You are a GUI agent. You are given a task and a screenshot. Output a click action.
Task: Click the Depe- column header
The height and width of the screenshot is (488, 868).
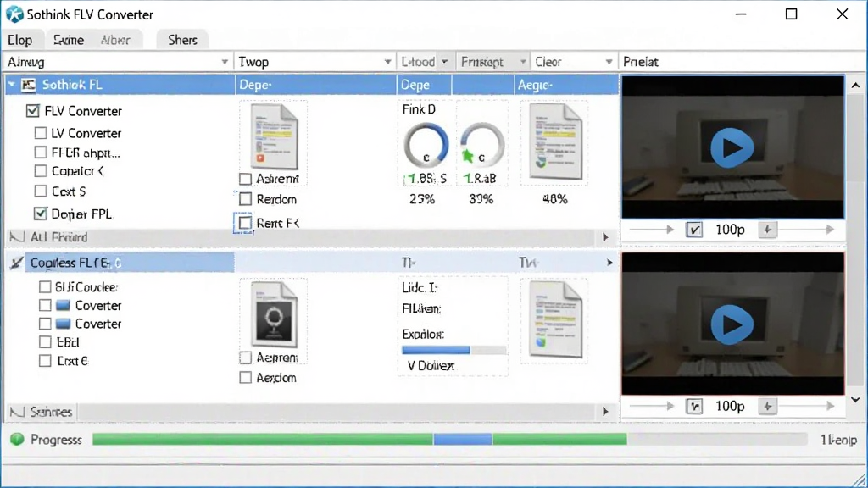pyautogui.click(x=315, y=85)
